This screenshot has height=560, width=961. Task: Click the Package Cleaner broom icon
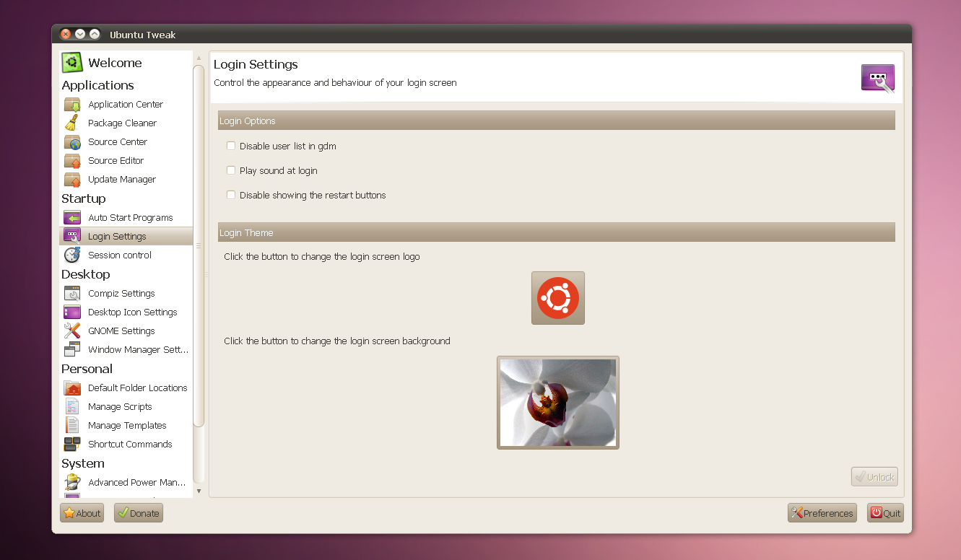pyautogui.click(x=72, y=123)
